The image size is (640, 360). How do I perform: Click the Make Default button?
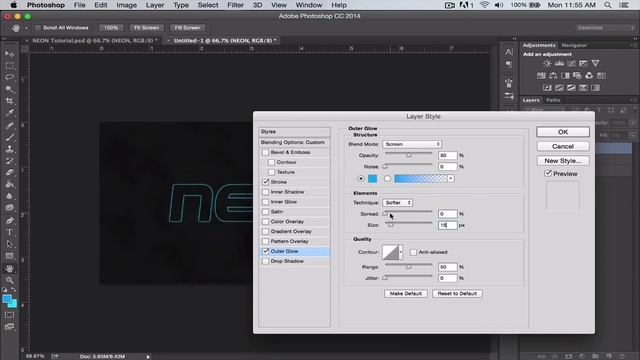(406, 293)
